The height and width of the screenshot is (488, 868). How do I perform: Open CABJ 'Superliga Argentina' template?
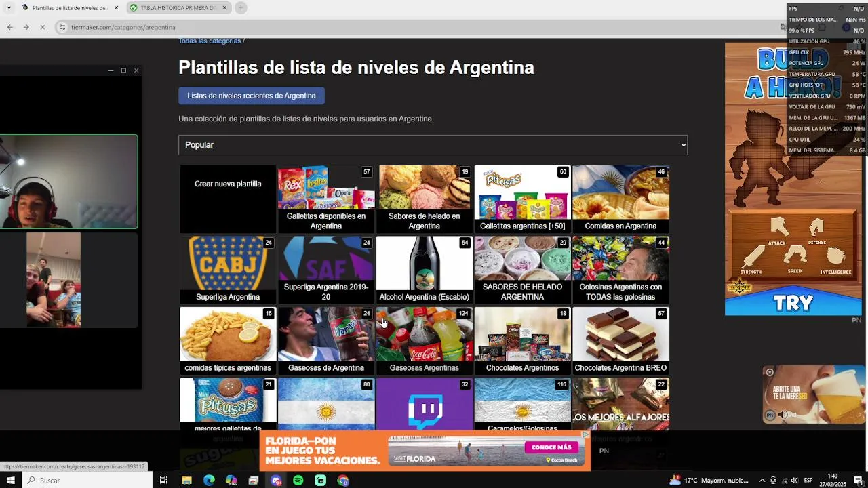[x=228, y=270]
